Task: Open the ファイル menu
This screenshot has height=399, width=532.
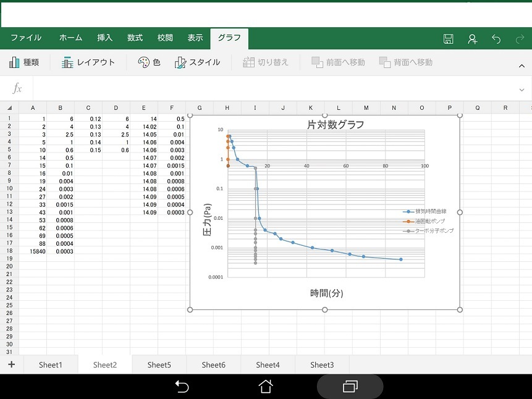Action: coord(26,38)
